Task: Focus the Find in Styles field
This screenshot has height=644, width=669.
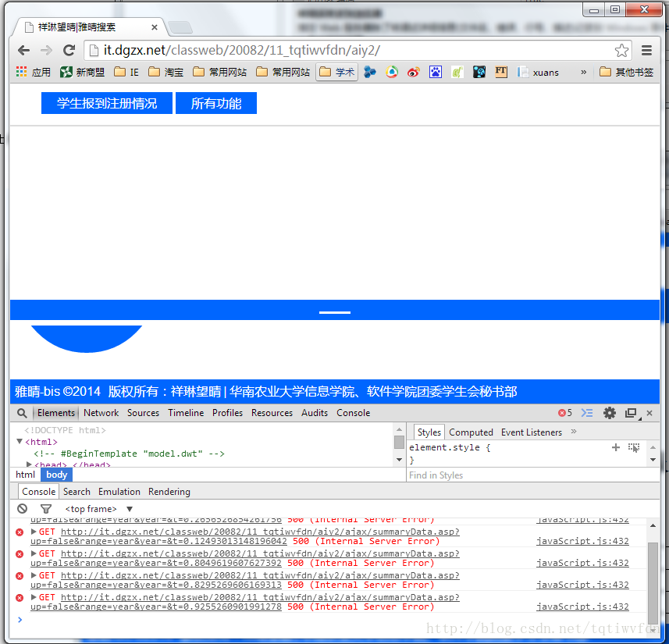Action: coord(533,475)
